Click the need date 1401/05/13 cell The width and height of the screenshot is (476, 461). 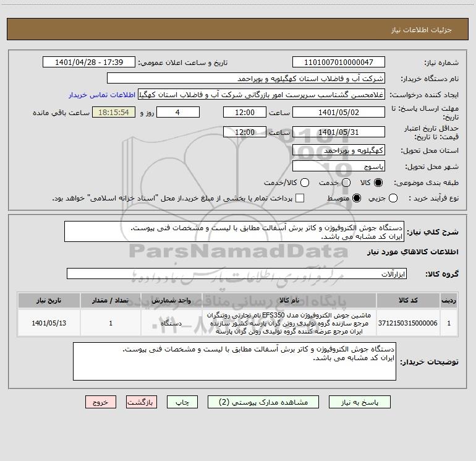[x=49, y=323]
